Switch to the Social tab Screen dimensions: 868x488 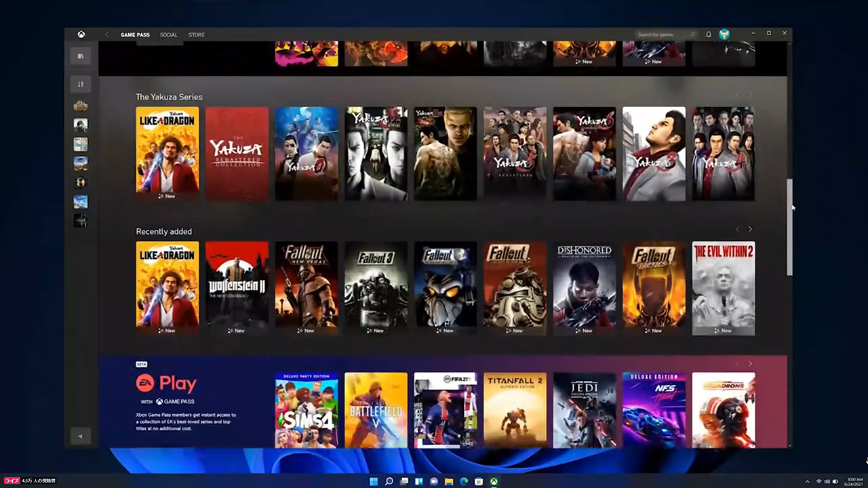tap(169, 35)
